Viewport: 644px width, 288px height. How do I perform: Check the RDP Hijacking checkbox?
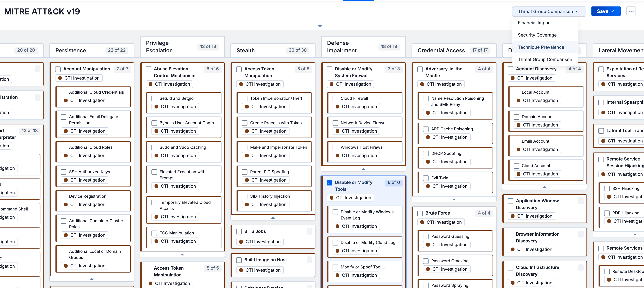607,213
